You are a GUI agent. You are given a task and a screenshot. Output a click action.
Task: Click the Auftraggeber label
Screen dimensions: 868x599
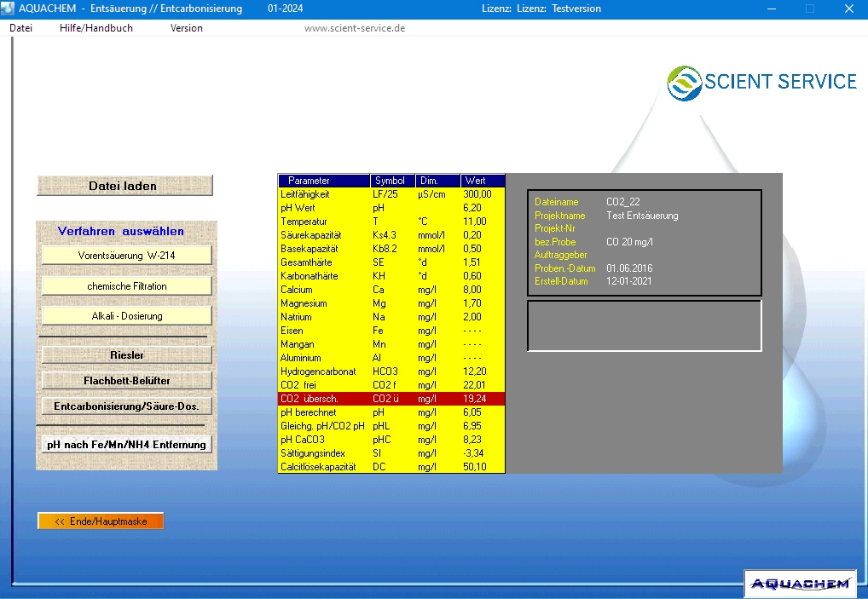point(561,255)
